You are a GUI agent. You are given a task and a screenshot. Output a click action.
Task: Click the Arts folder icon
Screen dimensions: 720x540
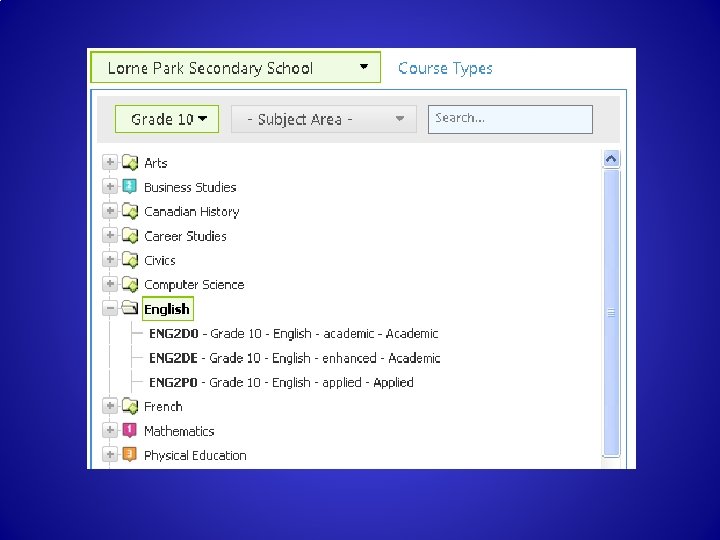pyautogui.click(x=130, y=163)
